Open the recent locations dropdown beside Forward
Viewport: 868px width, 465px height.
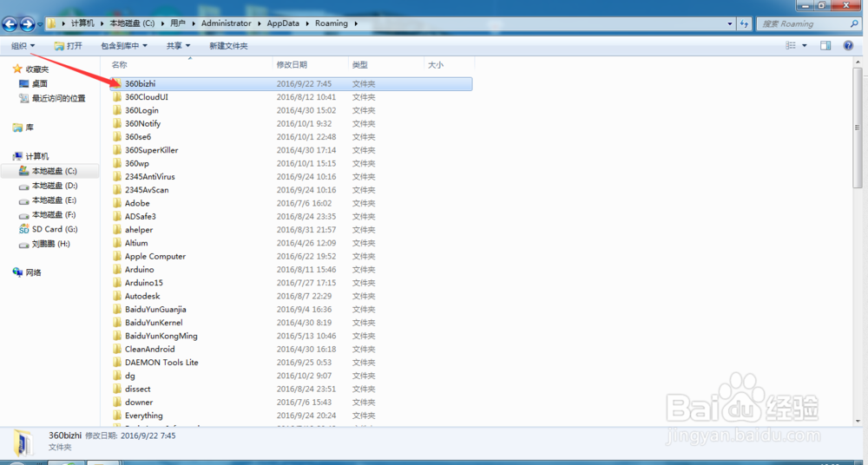click(x=40, y=24)
